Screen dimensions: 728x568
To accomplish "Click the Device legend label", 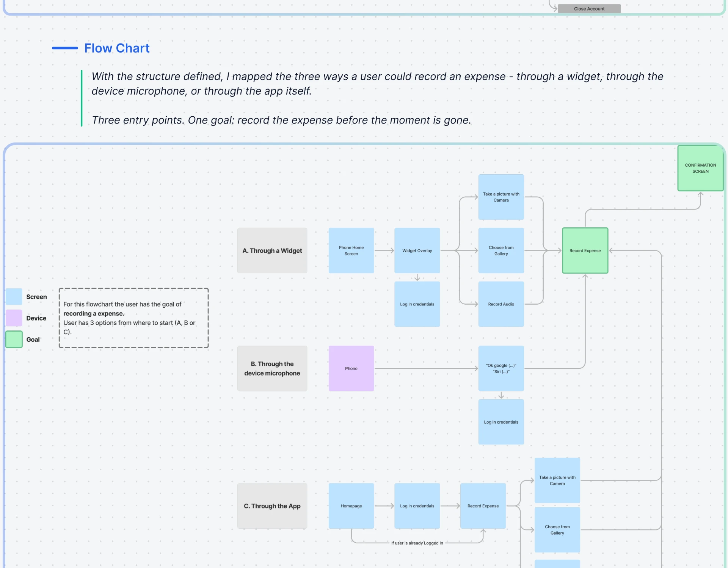I will point(36,318).
